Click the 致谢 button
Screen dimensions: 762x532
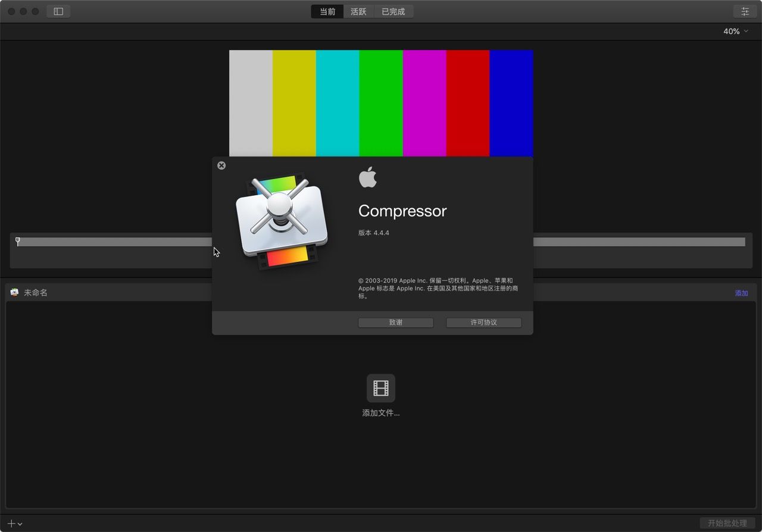pyautogui.click(x=396, y=323)
